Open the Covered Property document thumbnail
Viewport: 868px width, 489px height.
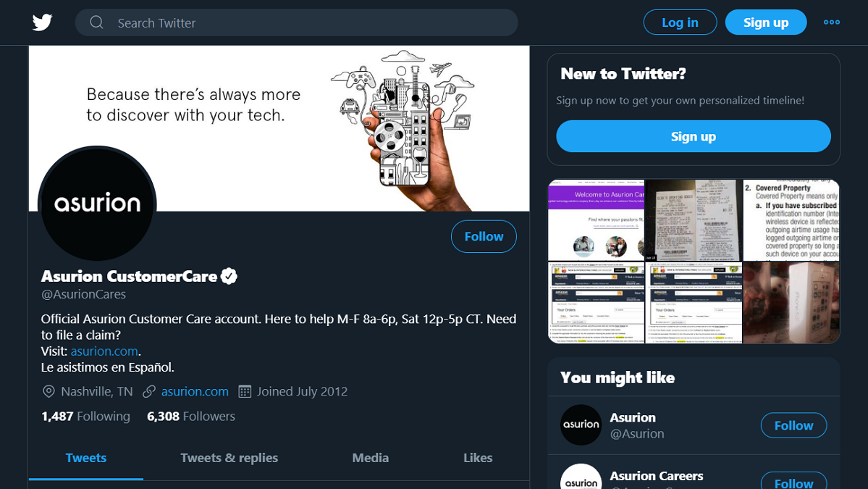click(x=791, y=220)
